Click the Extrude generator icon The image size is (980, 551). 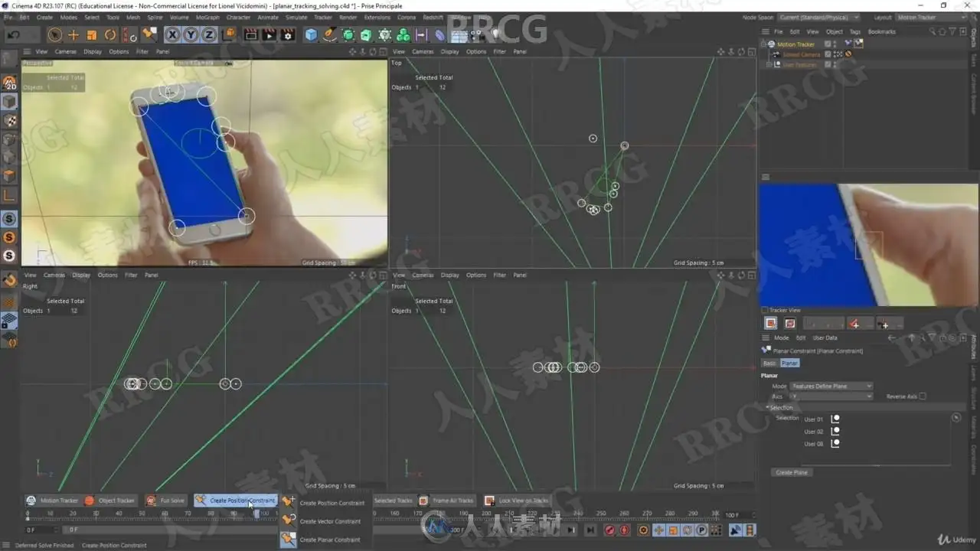pyautogui.click(x=366, y=34)
